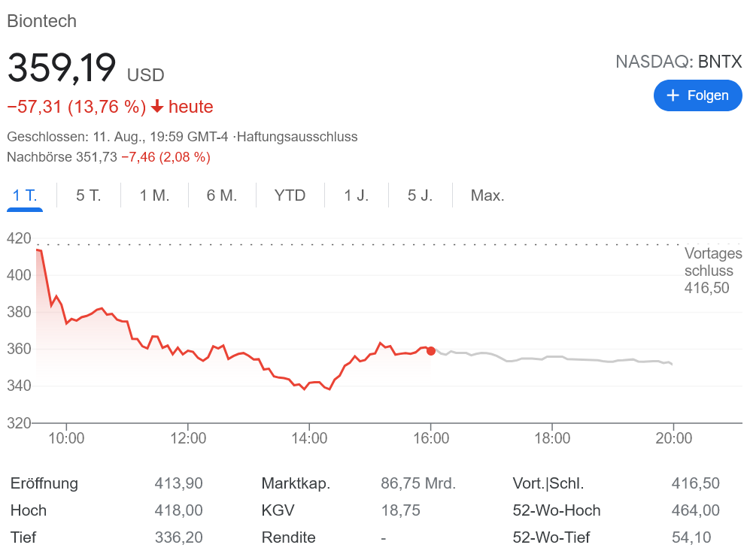Screen dimensions: 747x560
Task: Click the red closing price marker dot
Action: [x=431, y=351]
